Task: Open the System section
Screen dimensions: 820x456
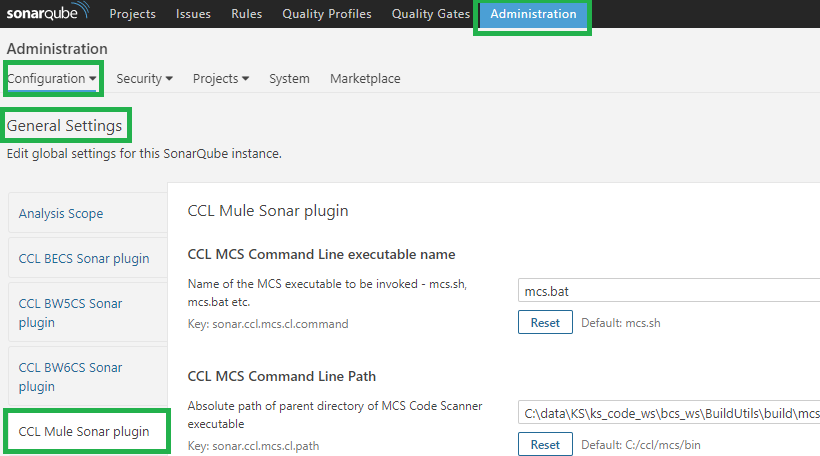Action: (x=289, y=78)
